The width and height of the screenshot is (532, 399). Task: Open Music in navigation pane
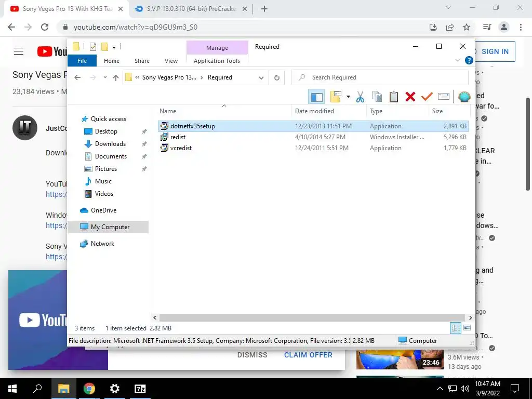[x=103, y=181]
